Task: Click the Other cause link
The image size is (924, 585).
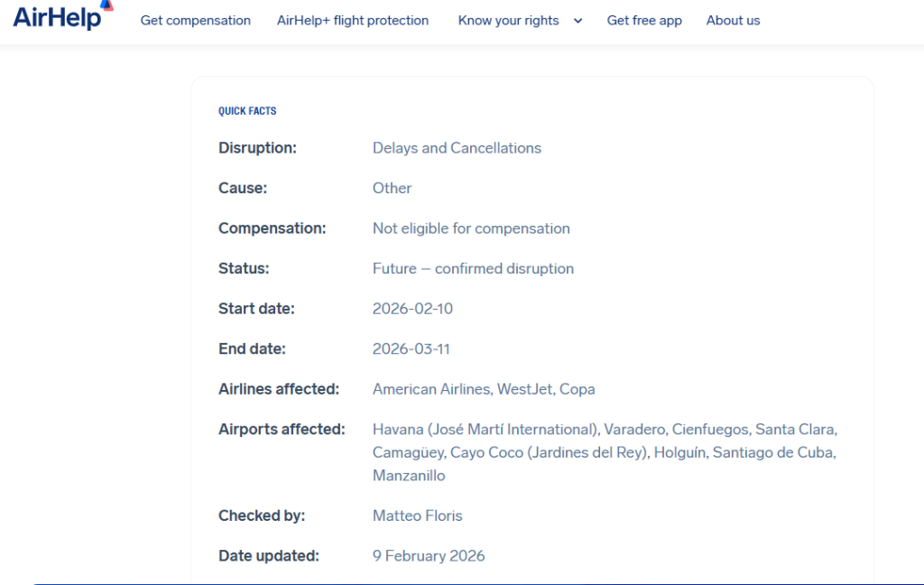Action: [x=392, y=188]
